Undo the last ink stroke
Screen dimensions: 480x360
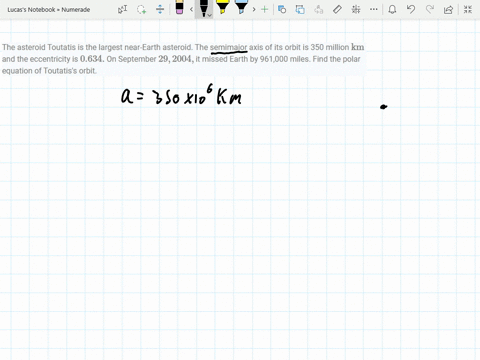pyautogui.click(x=411, y=9)
